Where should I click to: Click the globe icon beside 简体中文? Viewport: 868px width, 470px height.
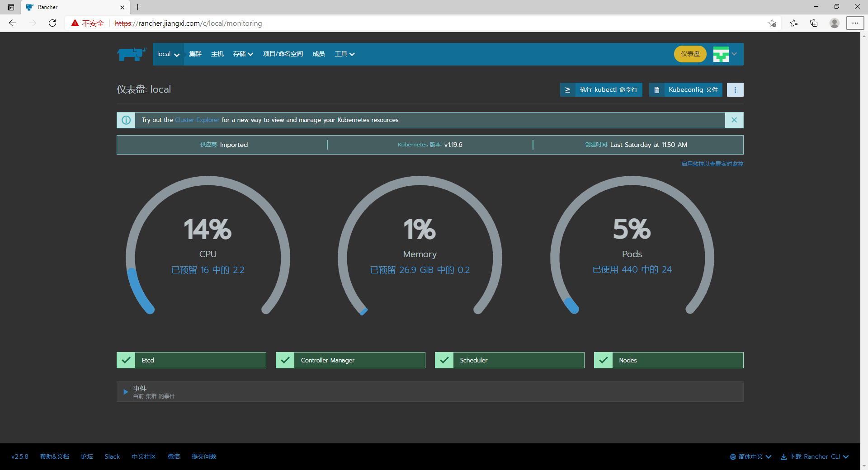point(733,457)
